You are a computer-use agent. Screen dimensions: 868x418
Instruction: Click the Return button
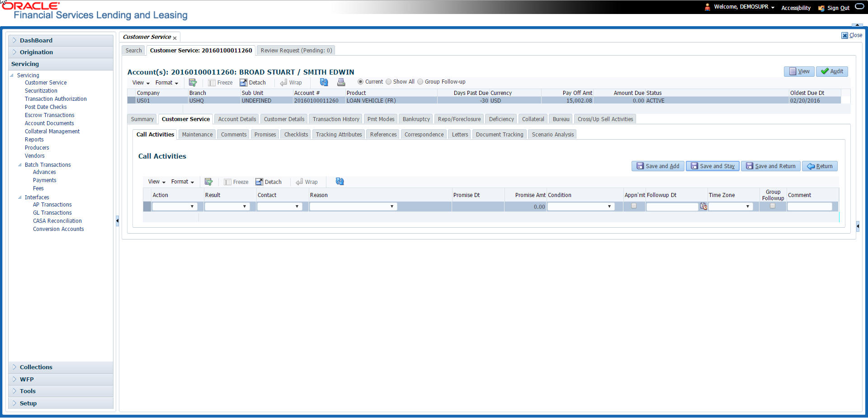(820, 166)
